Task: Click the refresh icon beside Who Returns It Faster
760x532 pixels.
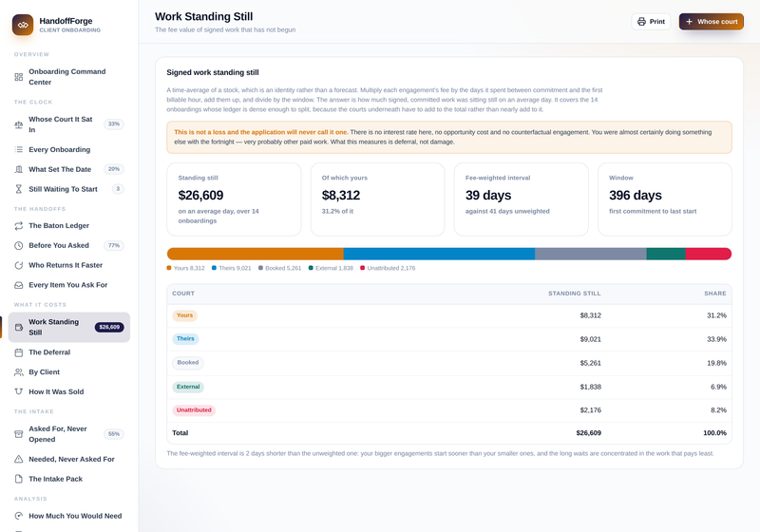Action: (x=18, y=265)
